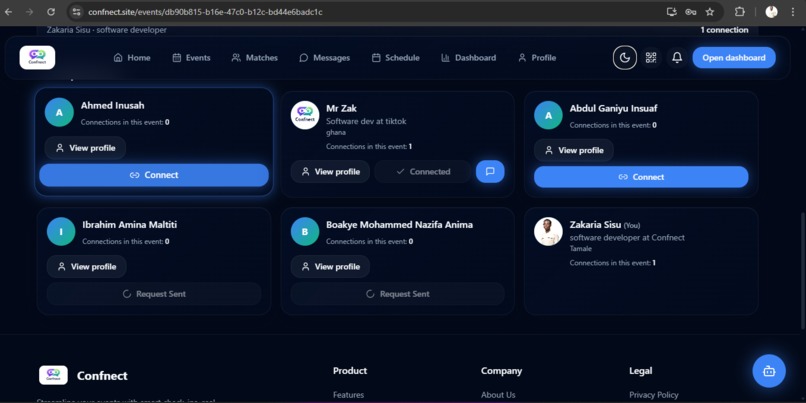Screen dimensions: 806x403
Task: Click Ibrahim Amina Maltiti's avatar
Action: (x=61, y=231)
